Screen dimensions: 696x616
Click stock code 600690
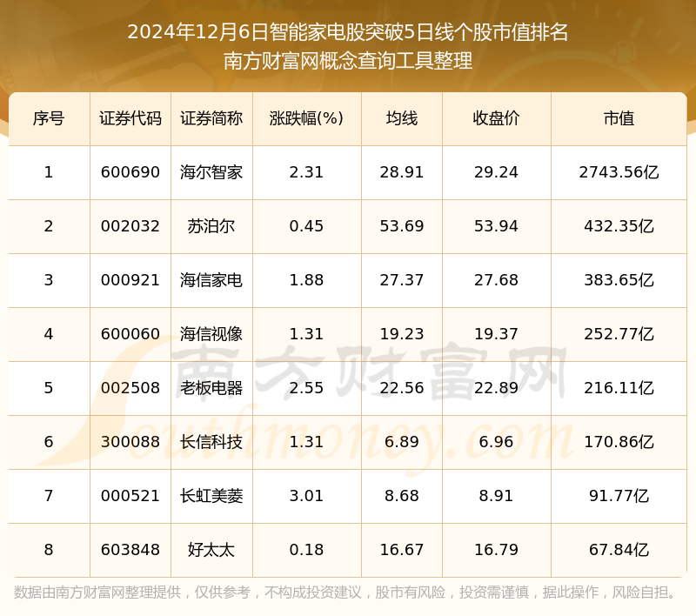130,172
